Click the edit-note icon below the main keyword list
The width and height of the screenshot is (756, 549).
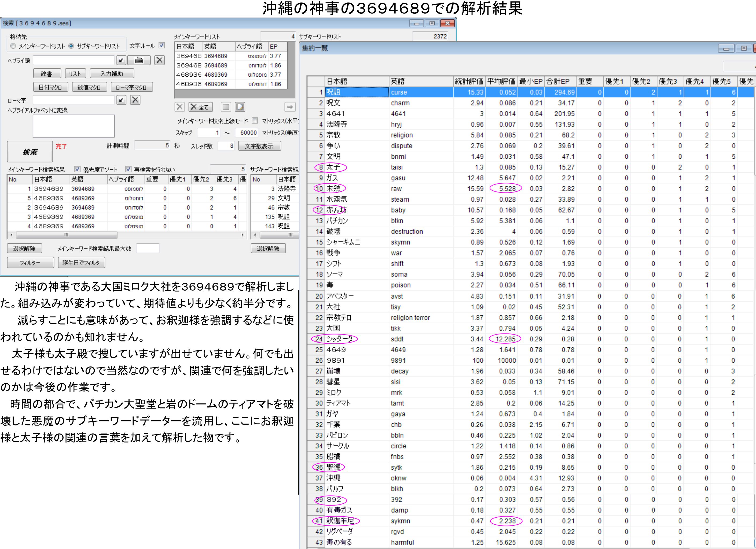pyautogui.click(x=240, y=107)
